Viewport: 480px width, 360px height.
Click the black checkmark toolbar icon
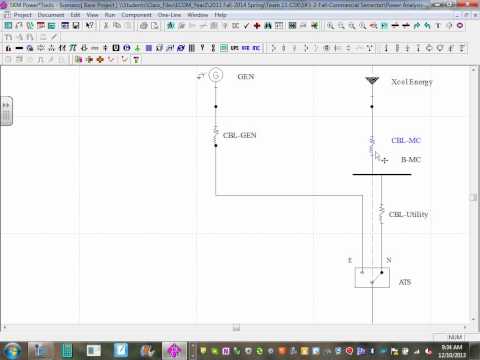point(246,26)
